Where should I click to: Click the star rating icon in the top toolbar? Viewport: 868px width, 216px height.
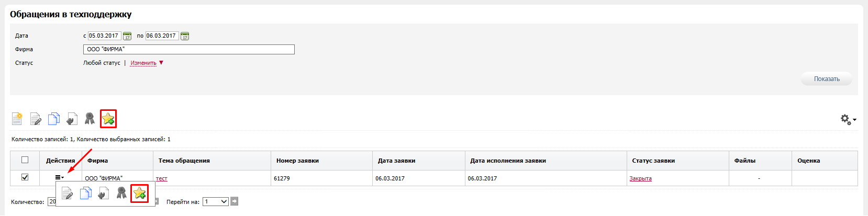tap(108, 119)
